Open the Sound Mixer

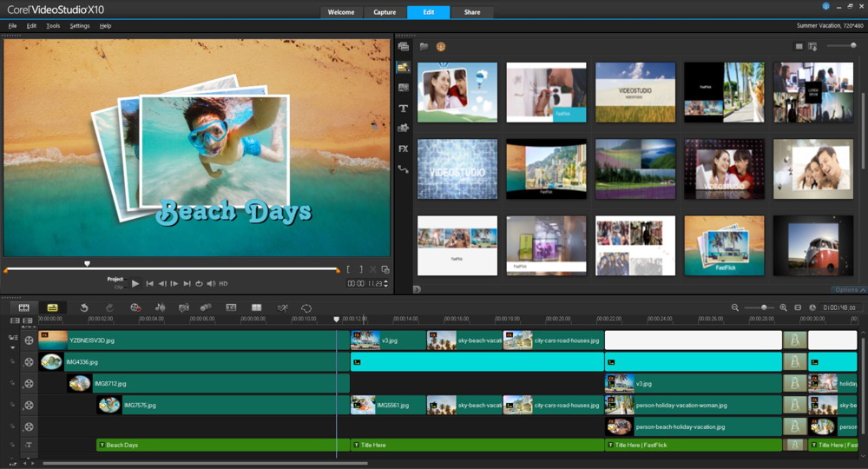pyautogui.click(x=160, y=307)
